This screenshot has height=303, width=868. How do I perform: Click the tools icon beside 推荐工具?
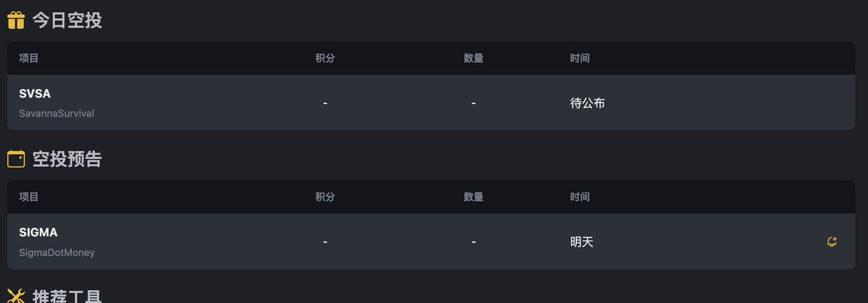pyautogui.click(x=16, y=296)
